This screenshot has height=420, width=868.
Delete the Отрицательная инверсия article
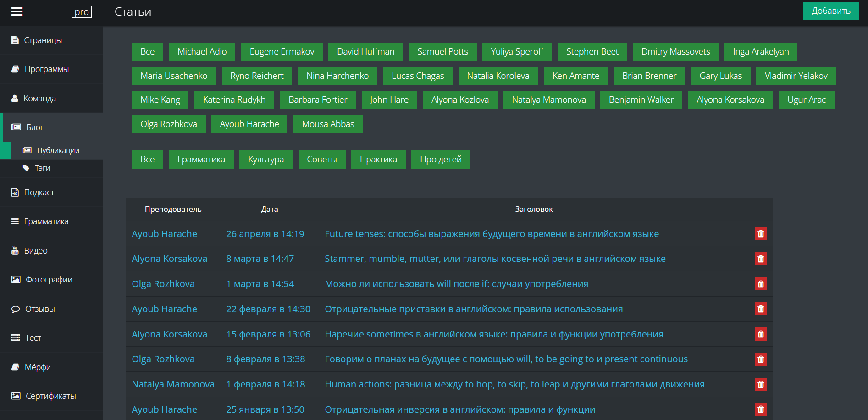tap(761, 409)
